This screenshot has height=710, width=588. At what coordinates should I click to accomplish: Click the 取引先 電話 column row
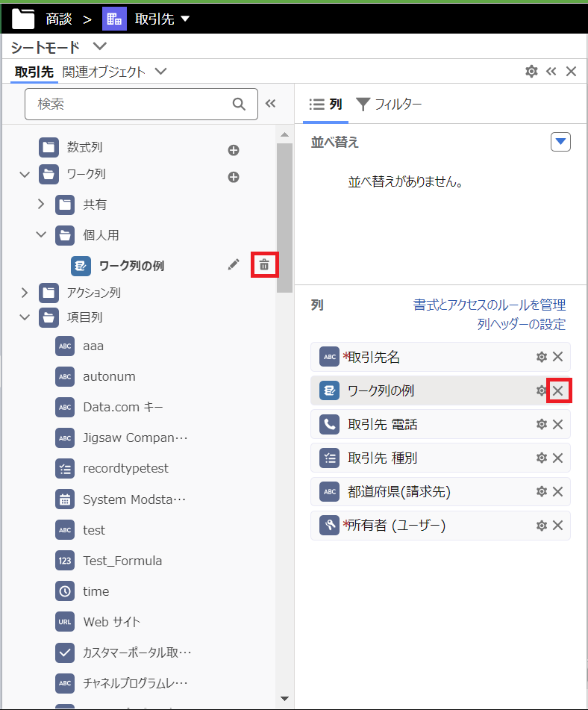[x=440, y=424]
